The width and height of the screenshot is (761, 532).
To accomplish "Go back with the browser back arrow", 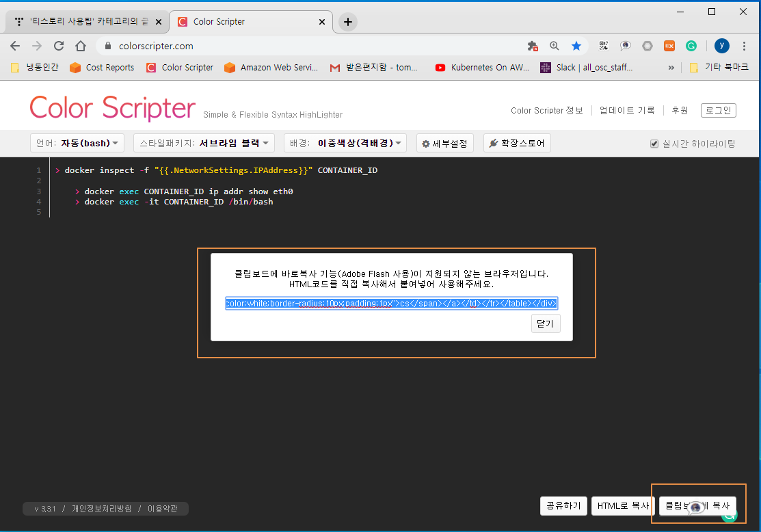I will tap(15, 46).
